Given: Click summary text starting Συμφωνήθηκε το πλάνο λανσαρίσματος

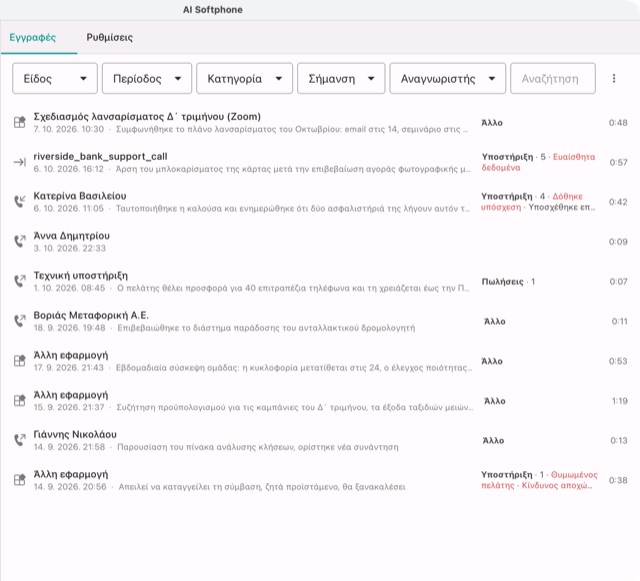Looking at the screenshot, I should [x=292, y=129].
